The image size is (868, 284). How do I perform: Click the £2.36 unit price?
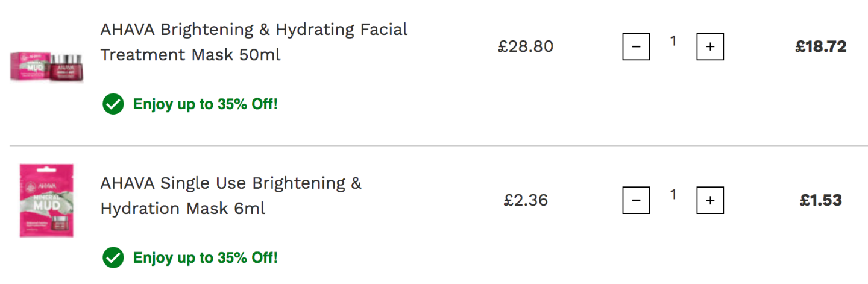click(526, 200)
